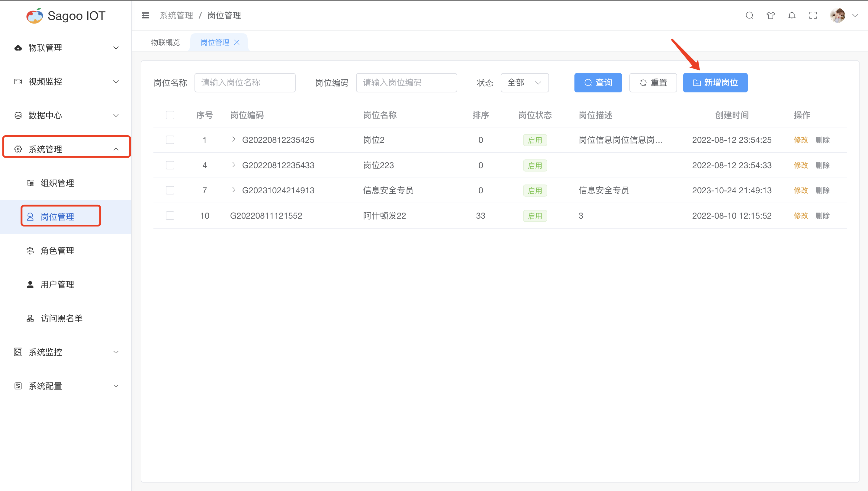Viewport: 868px width, 491px height.
Task: Check the box for 岗位2 row
Action: pyautogui.click(x=170, y=140)
